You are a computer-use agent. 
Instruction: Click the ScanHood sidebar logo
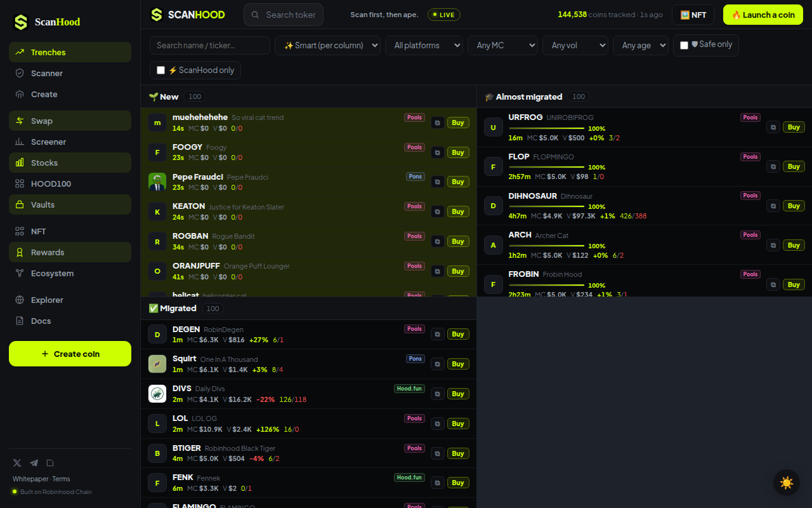(x=47, y=22)
